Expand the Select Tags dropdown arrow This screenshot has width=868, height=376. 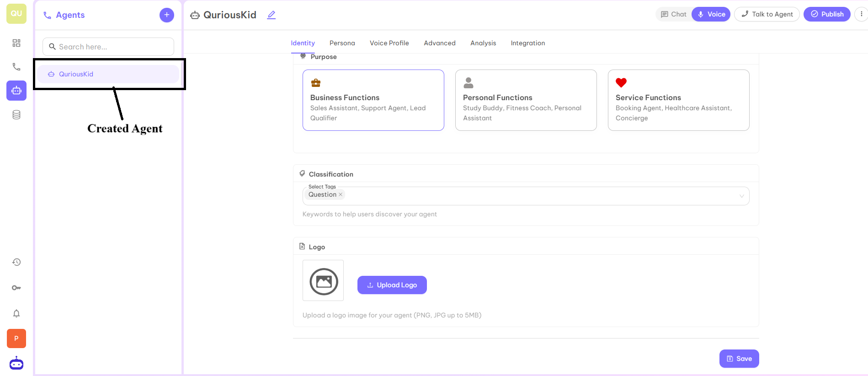click(x=742, y=196)
